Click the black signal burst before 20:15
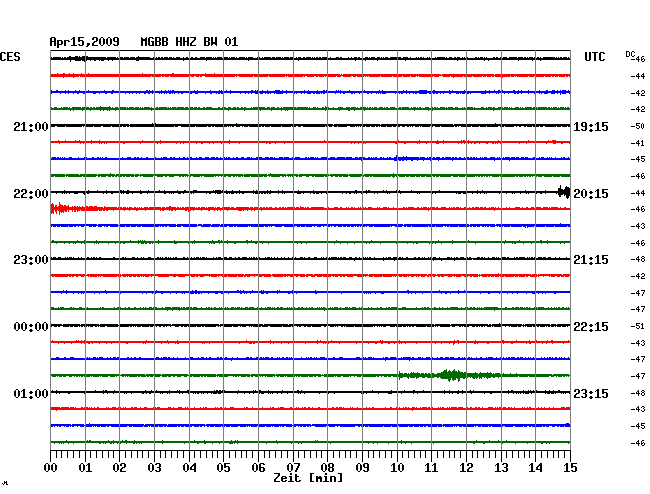 pyautogui.click(x=564, y=192)
